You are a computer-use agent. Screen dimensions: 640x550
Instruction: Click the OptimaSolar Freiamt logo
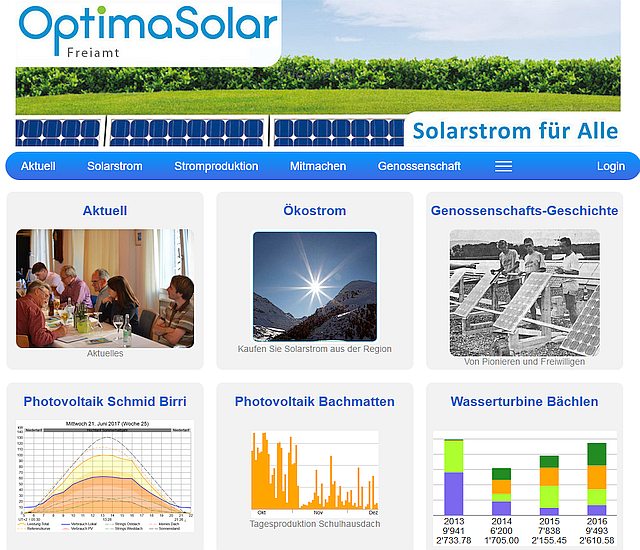(x=148, y=31)
